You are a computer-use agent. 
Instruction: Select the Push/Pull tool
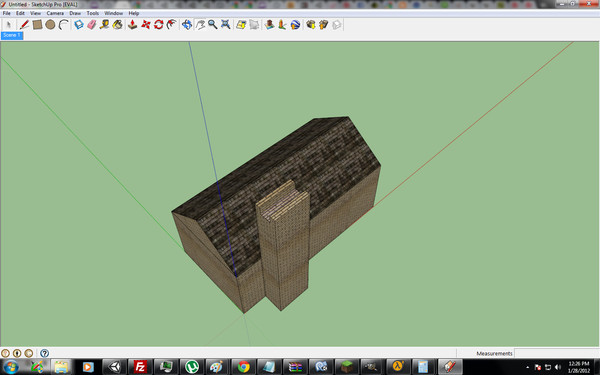132,25
